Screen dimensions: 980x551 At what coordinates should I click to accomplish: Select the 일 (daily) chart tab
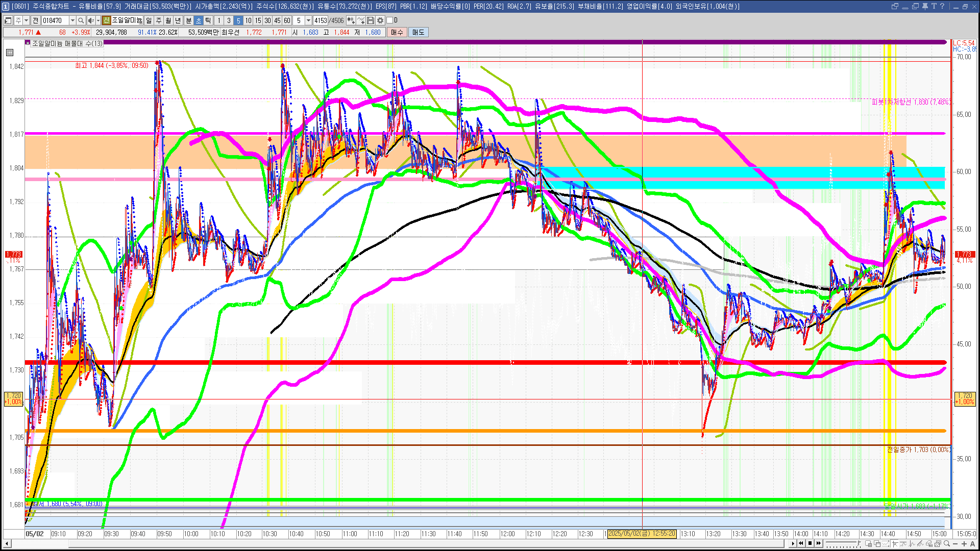click(149, 20)
